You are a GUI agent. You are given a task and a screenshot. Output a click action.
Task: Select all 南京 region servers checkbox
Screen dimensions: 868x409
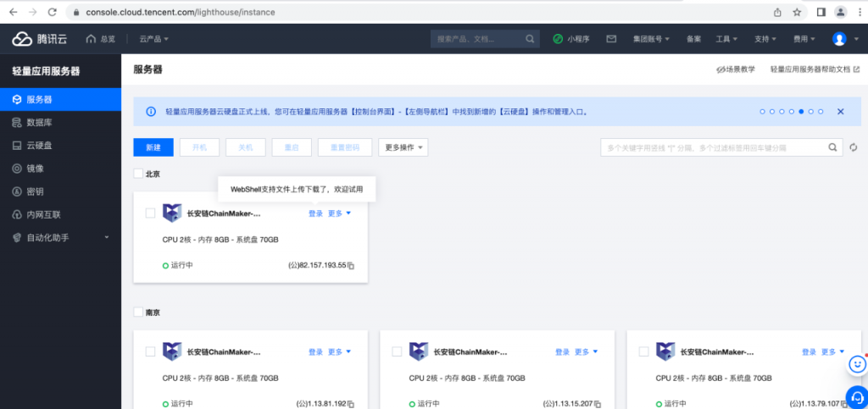(x=138, y=312)
